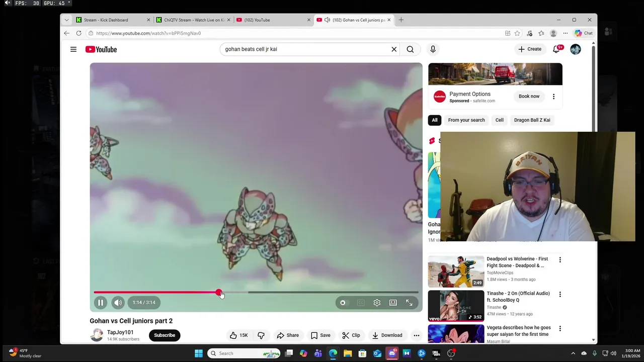Clear the YouTube search query

pos(394,49)
